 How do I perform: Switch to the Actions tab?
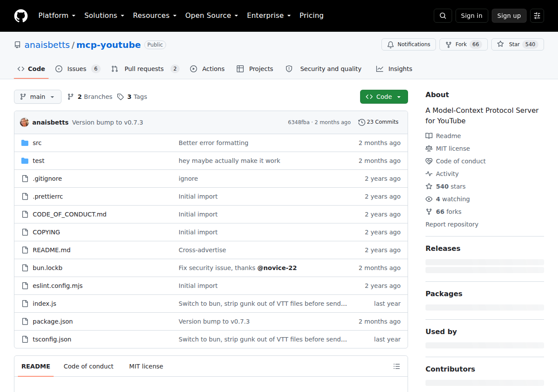click(x=208, y=69)
